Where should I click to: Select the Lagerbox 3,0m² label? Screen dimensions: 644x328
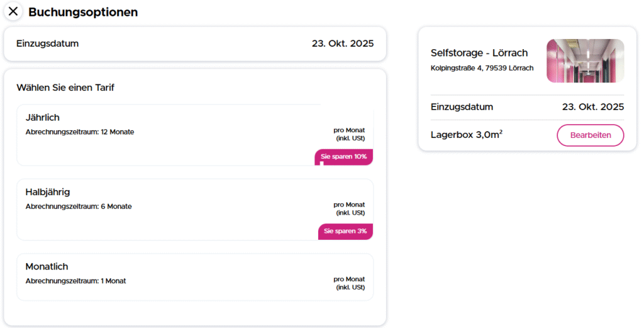[466, 135]
